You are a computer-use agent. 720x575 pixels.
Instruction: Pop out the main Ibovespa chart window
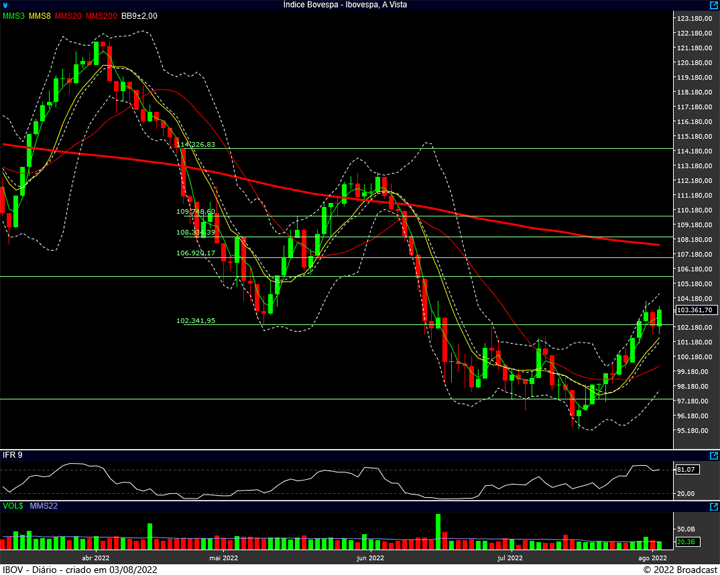[x=714, y=5]
